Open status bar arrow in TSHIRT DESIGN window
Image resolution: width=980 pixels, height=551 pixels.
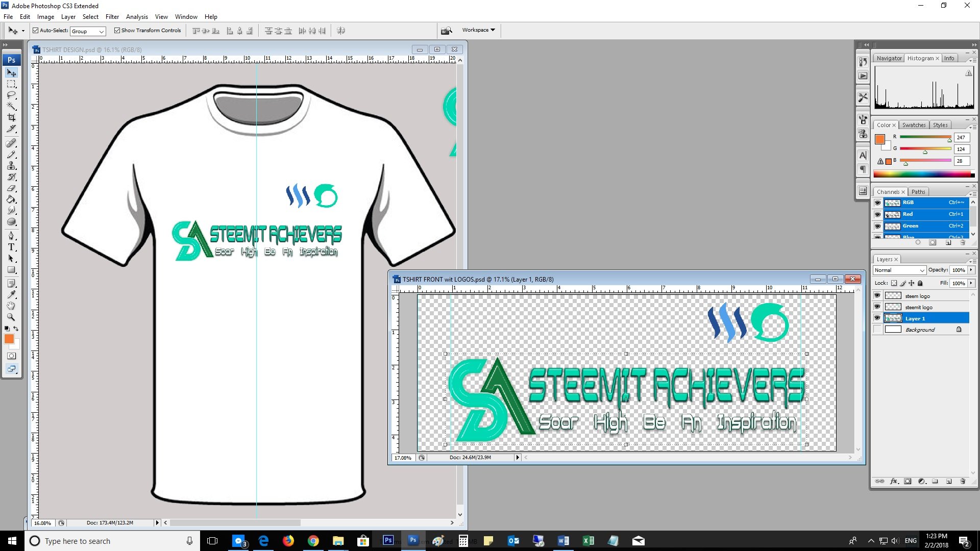(157, 523)
